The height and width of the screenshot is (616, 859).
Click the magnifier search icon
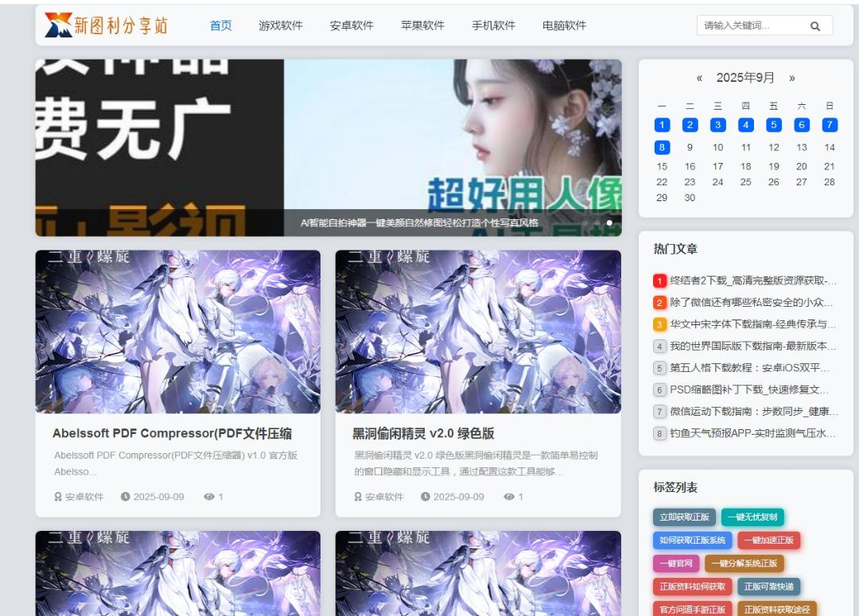pyautogui.click(x=815, y=25)
